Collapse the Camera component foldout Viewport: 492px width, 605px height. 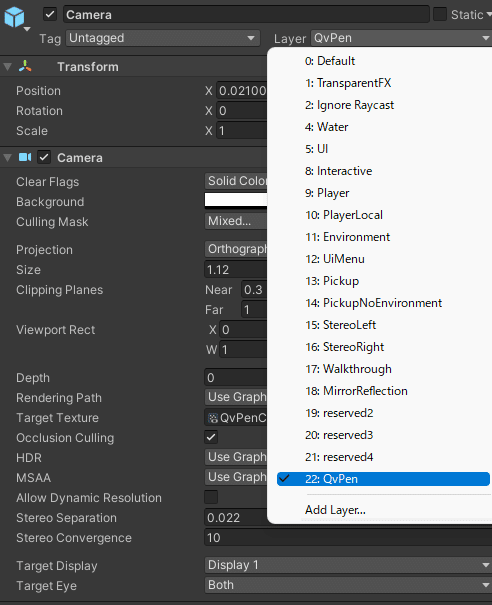point(7,157)
